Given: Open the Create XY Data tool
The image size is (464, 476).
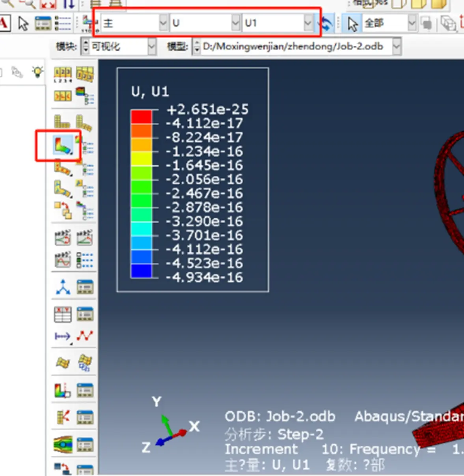Looking at the screenshot, I should click(x=63, y=314).
